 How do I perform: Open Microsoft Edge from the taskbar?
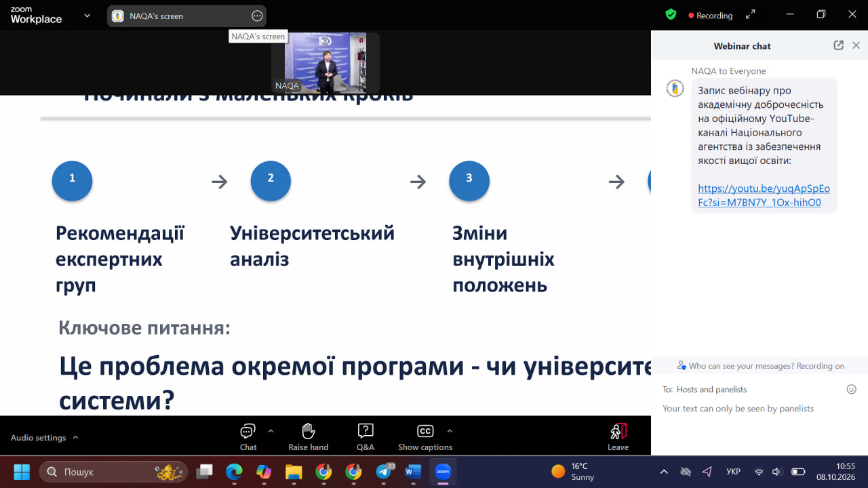[x=234, y=472]
